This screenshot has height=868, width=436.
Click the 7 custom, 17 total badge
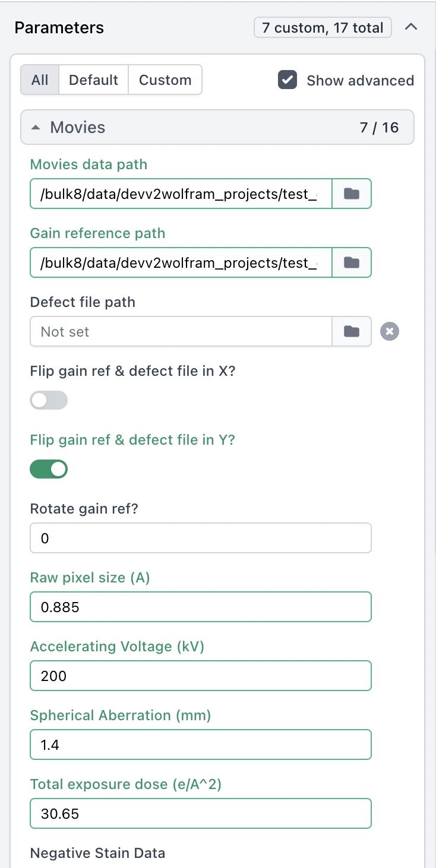(x=323, y=27)
